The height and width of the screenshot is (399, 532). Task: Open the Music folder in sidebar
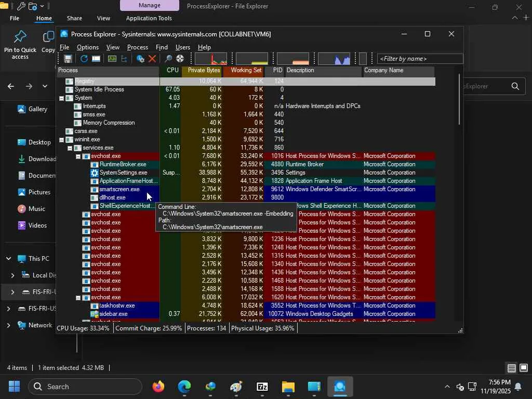point(31,209)
